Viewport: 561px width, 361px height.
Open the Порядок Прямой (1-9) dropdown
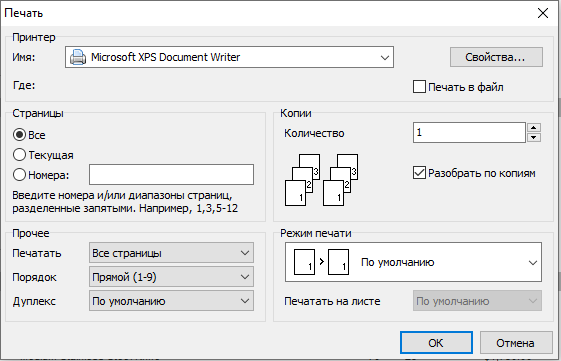(171, 277)
